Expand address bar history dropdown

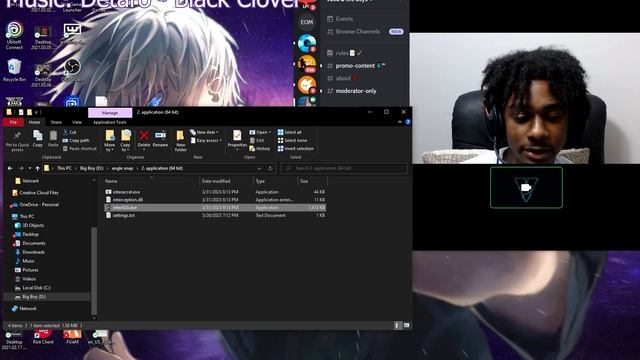259,168
